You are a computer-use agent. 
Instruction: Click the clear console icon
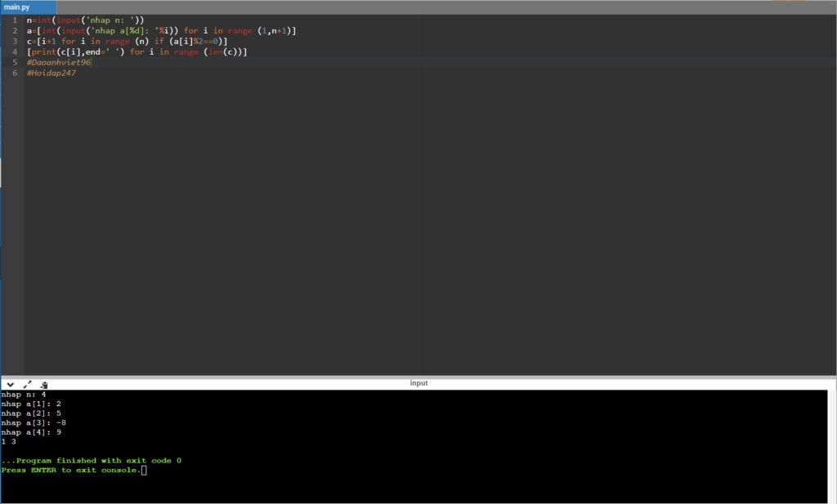point(44,385)
